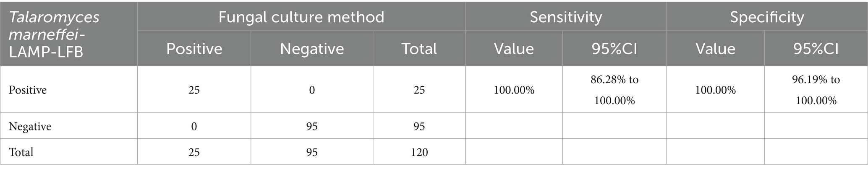The height and width of the screenshot is (172, 868).
Task: Click the specificity value 100.00% cell
Action: coord(715,90)
